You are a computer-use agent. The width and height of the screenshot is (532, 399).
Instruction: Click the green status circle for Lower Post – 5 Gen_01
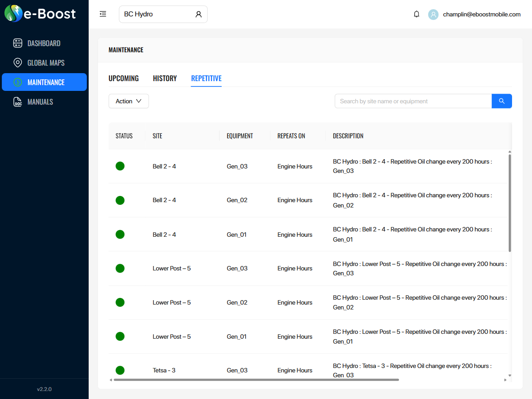[x=120, y=336]
